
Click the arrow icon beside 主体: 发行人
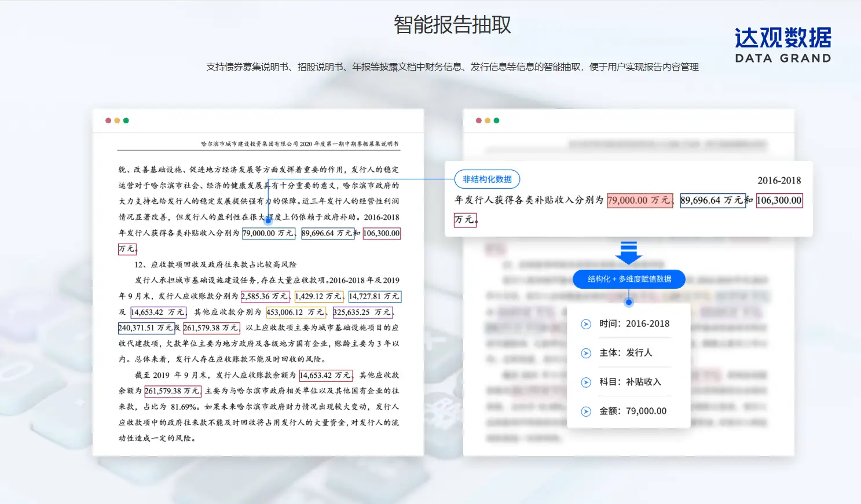(586, 353)
